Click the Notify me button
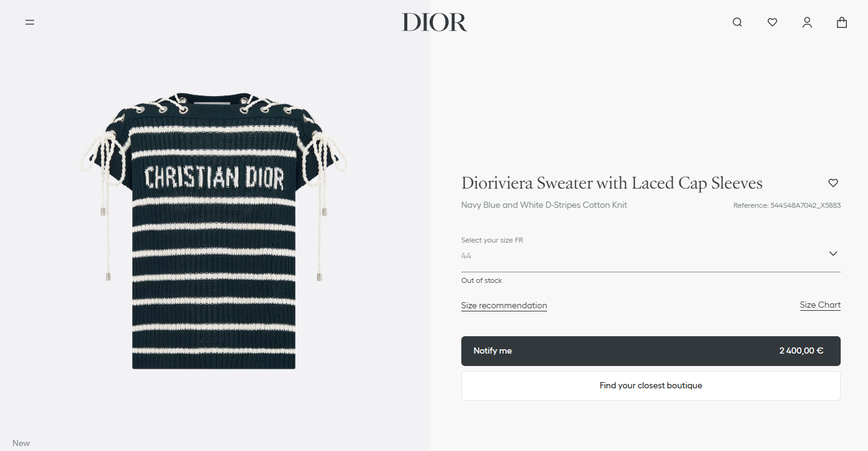The image size is (868, 451). pyautogui.click(x=651, y=351)
